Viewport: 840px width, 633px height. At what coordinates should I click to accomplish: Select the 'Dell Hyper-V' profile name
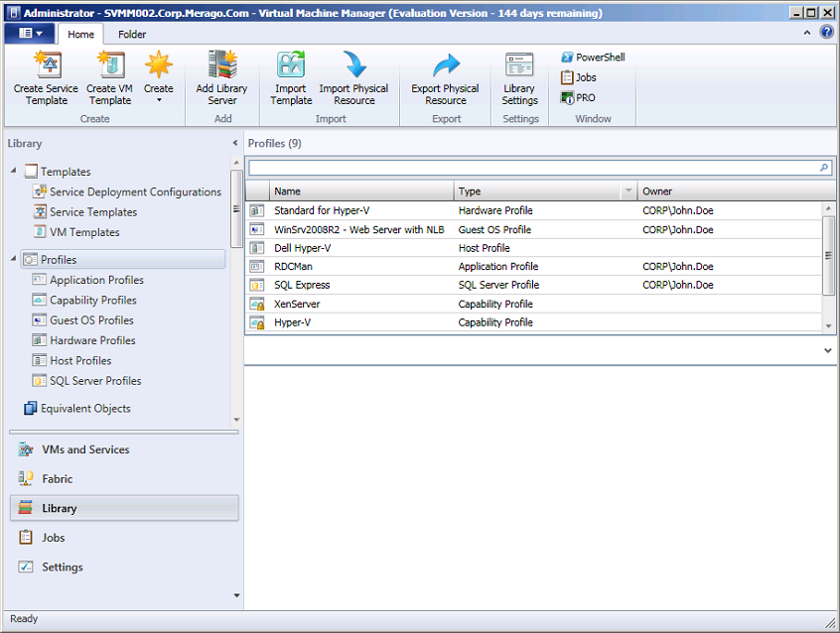coord(303,248)
